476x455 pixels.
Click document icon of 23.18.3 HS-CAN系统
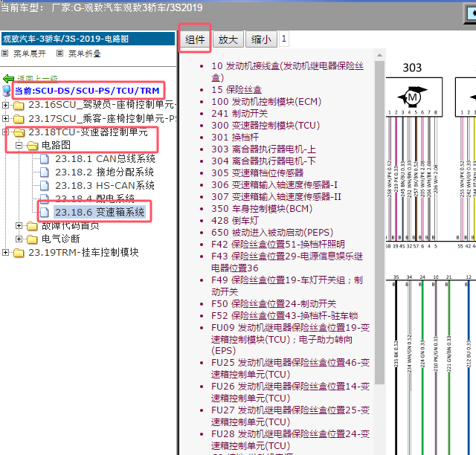(x=45, y=186)
